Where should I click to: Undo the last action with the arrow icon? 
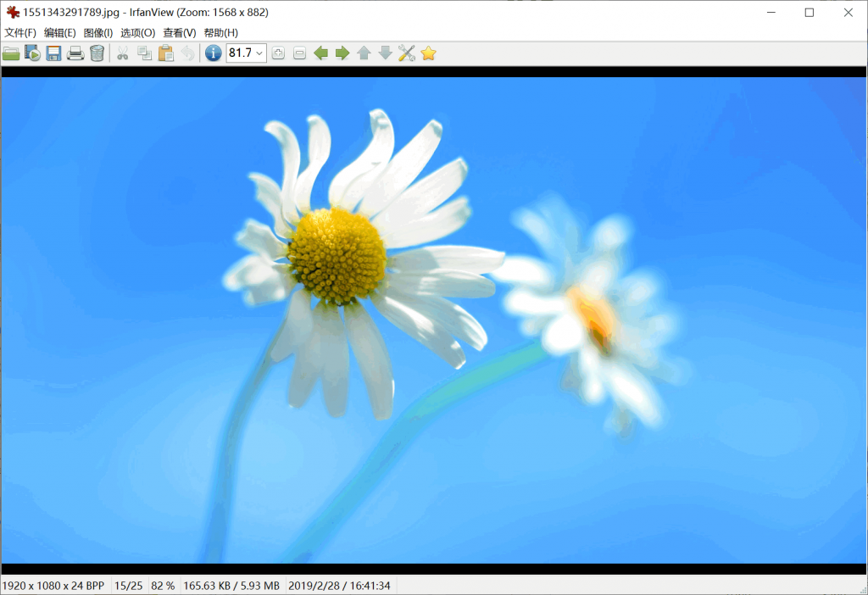(188, 53)
